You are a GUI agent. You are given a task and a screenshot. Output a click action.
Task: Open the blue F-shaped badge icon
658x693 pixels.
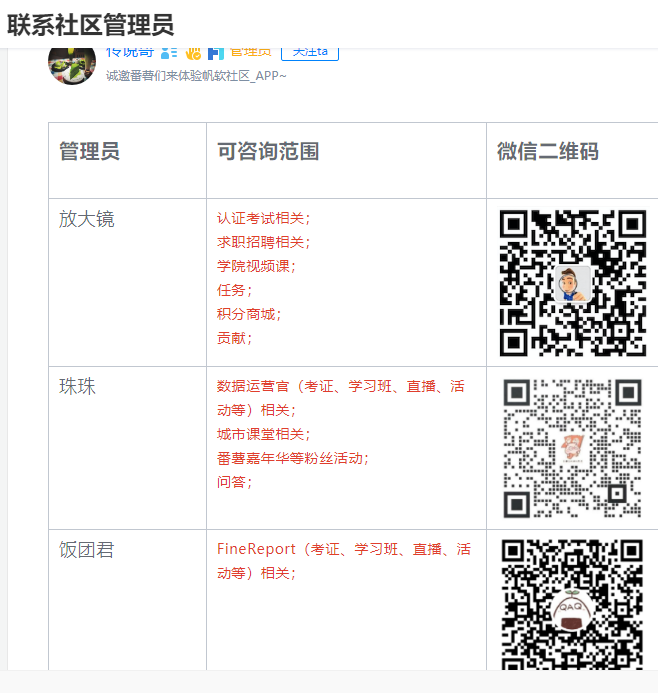coord(216,53)
